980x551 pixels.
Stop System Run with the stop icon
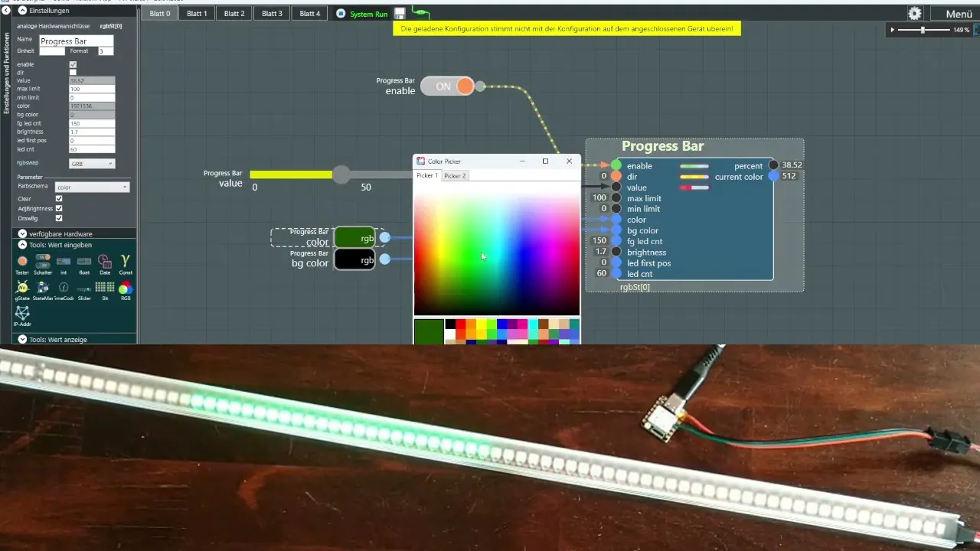click(341, 14)
